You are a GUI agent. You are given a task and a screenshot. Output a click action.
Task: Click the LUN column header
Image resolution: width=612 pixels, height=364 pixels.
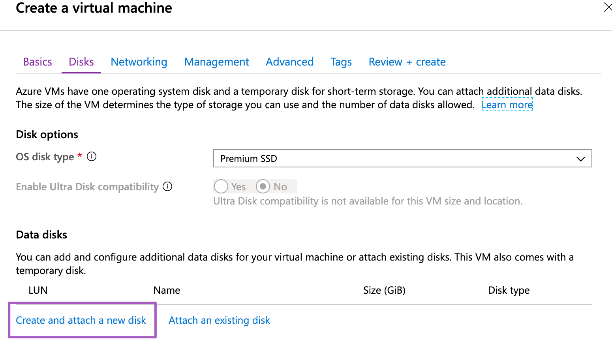38,291
